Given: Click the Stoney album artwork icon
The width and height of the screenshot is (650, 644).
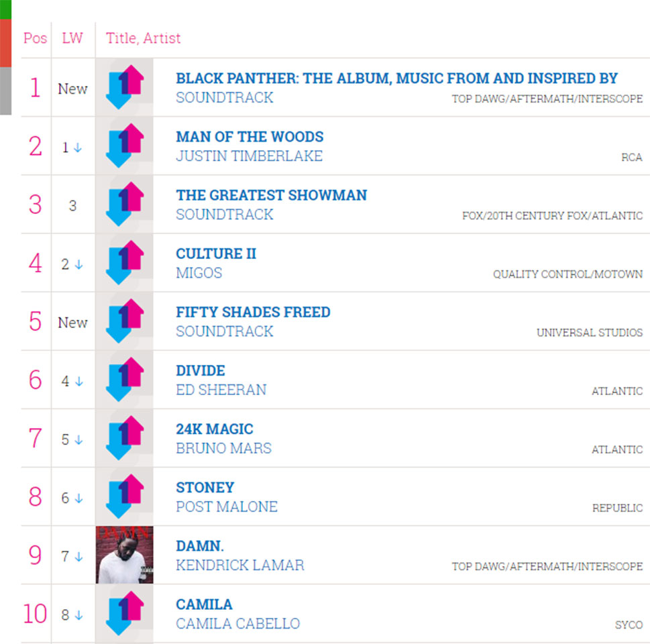Looking at the screenshot, I should 124,496.
